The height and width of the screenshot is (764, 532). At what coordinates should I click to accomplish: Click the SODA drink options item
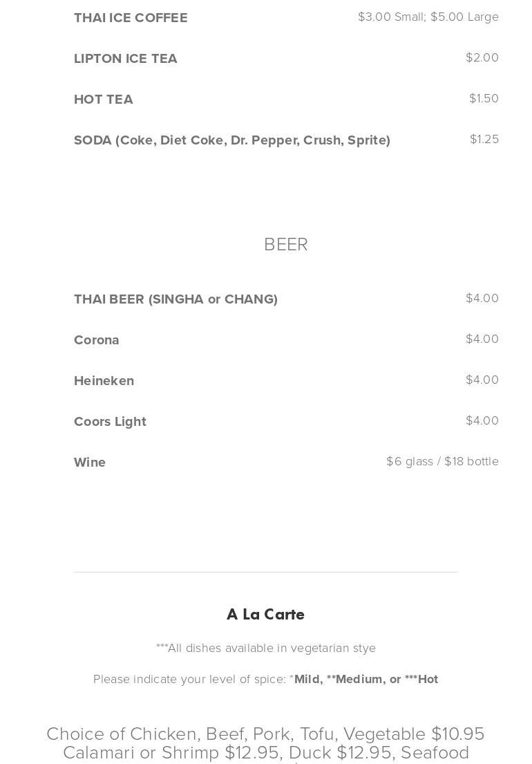point(231,140)
